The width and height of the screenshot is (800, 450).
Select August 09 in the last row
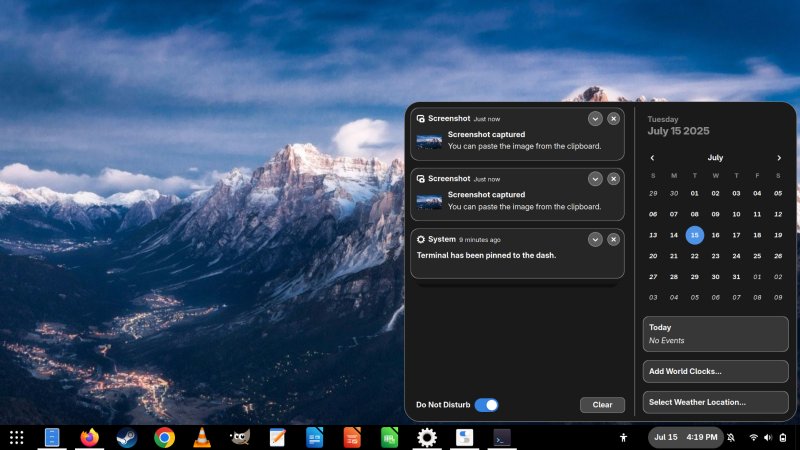click(778, 297)
